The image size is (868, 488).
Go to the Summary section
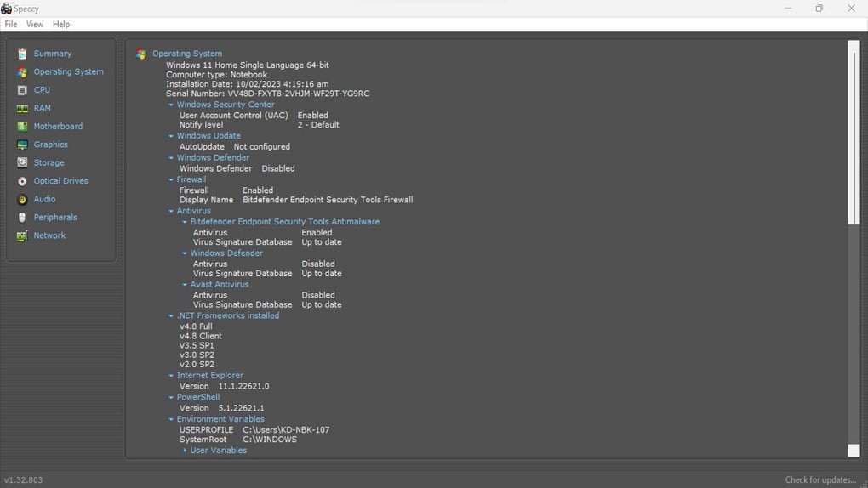pyautogui.click(x=53, y=54)
